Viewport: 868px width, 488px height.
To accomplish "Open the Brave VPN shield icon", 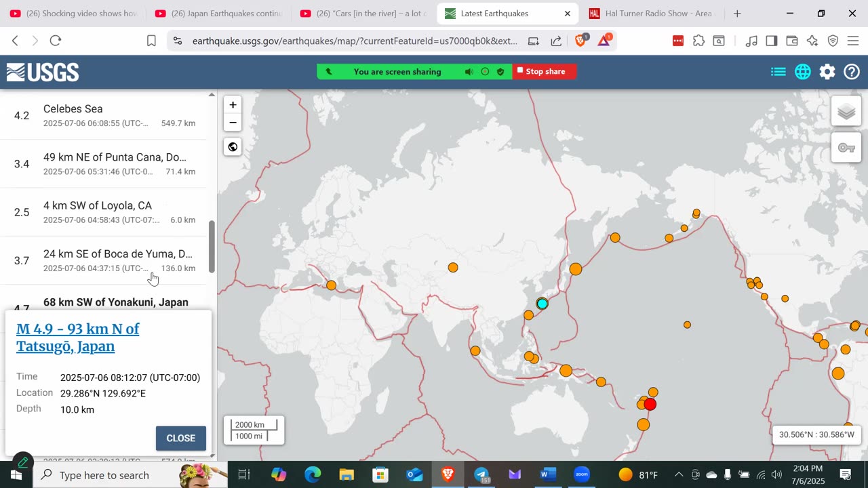I will [833, 41].
